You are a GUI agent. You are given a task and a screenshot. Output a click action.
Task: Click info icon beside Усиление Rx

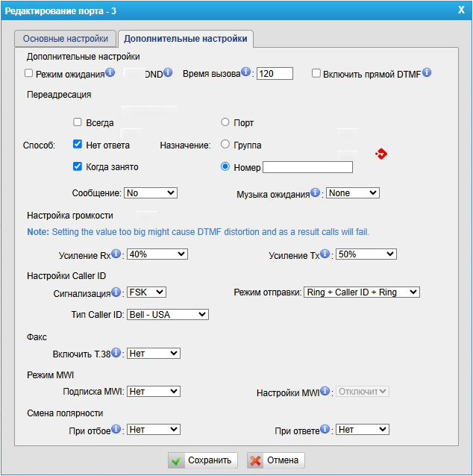click(116, 254)
